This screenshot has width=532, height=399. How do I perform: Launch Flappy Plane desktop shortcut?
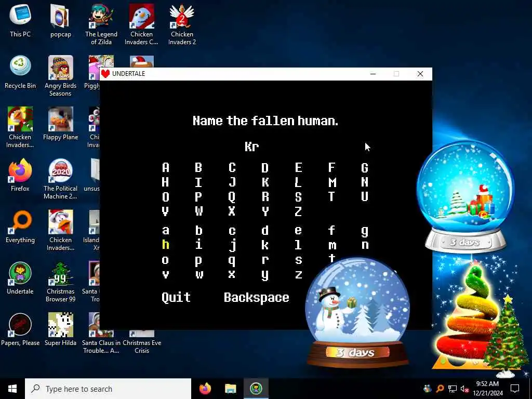[60, 124]
